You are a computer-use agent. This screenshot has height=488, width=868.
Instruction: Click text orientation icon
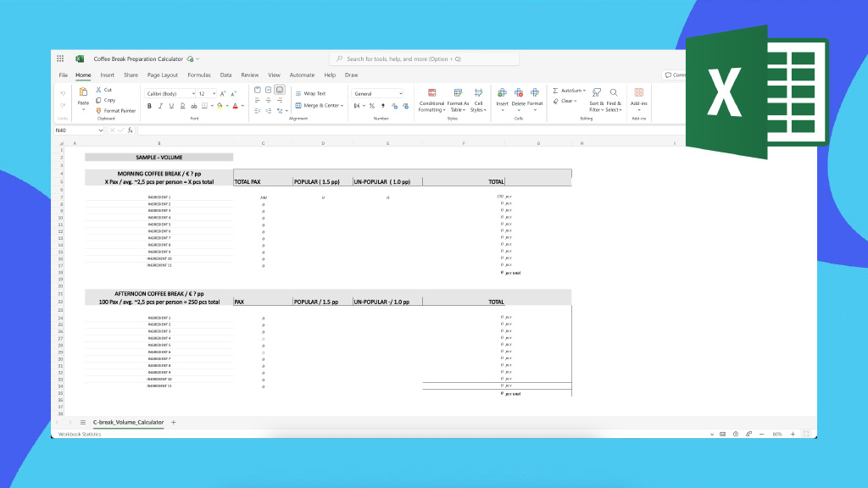tap(280, 111)
